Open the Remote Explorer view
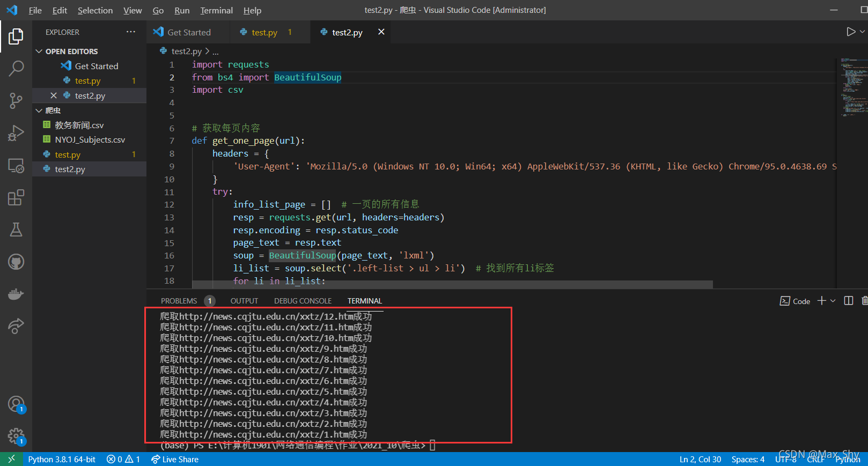This screenshot has height=466, width=868. (x=16, y=165)
